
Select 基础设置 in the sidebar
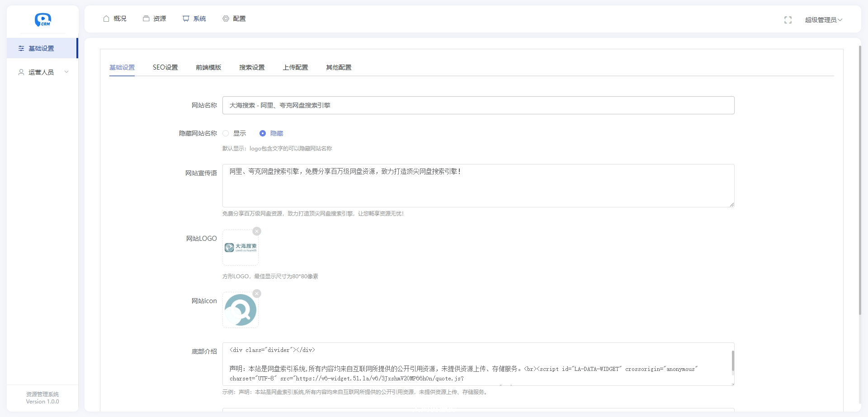42,48
